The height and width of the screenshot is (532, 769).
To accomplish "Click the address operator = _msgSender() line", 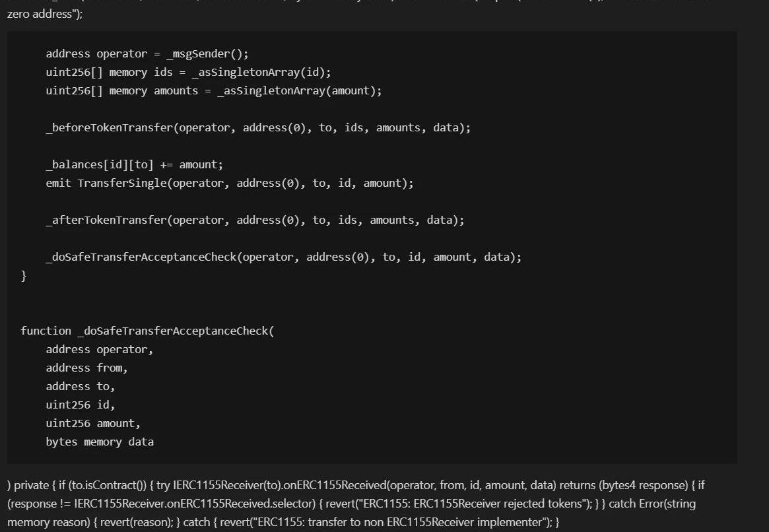I will point(147,53).
